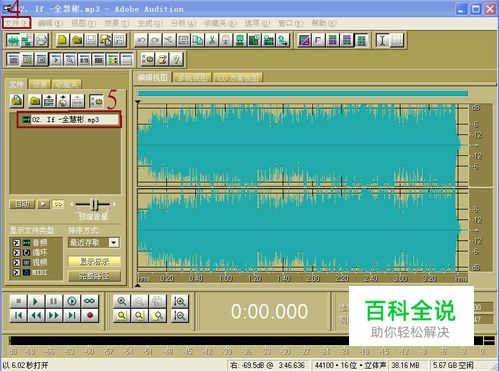Start recording with the red record button
499x371 pixels.
tap(89, 315)
